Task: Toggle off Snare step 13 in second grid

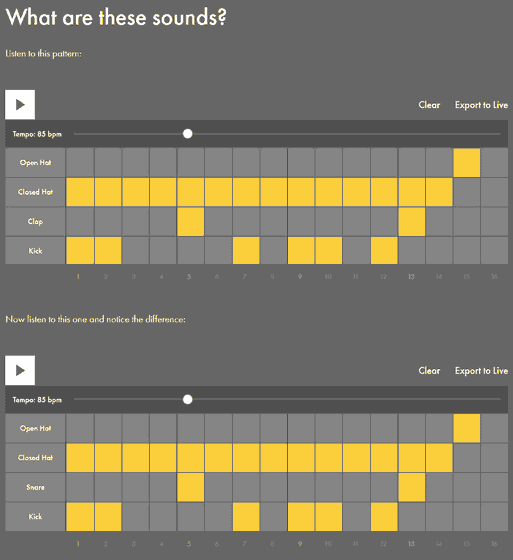Action: (x=412, y=487)
